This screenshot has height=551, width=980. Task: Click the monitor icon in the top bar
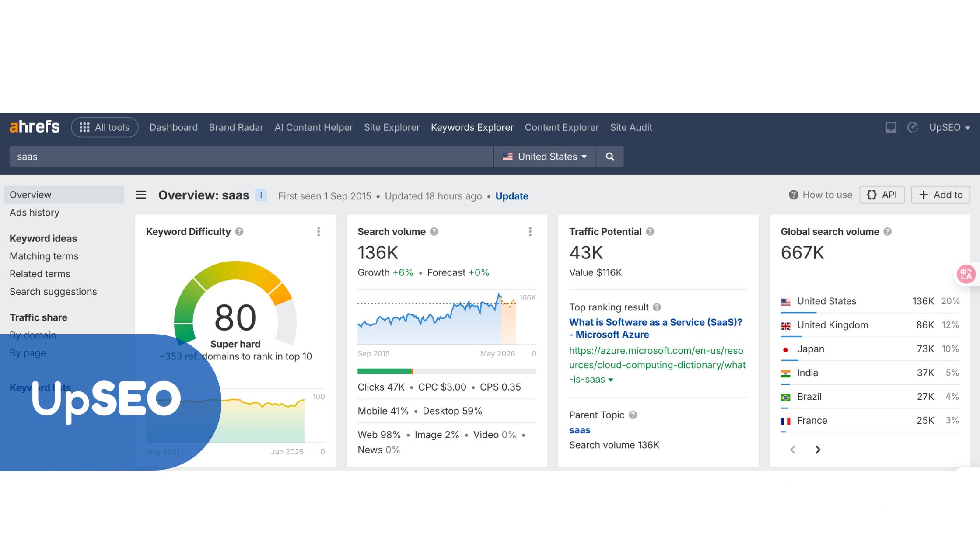[x=891, y=127]
